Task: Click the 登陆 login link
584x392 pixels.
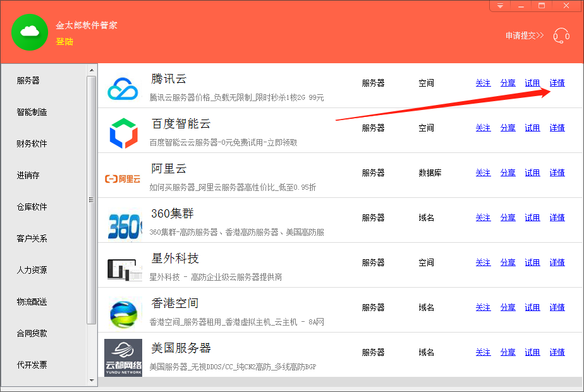Action: (64, 42)
